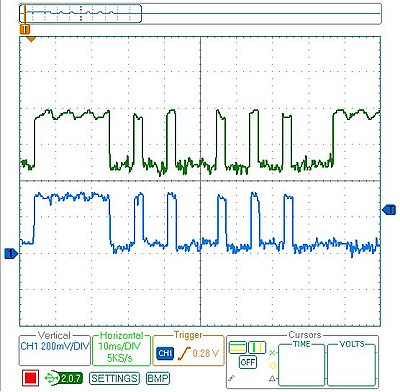The height and width of the screenshot is (392, 400).
Task: Click the blue trigger level T marker
Action: 389,210
